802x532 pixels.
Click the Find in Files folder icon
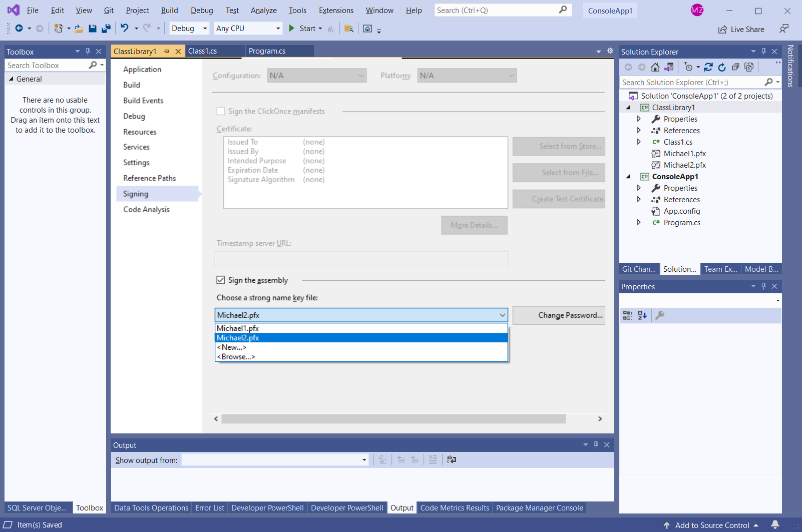(x=349, y=29)
